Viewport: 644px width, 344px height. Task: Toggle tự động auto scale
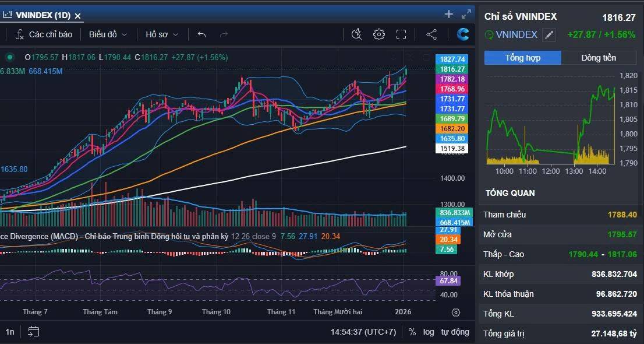point(455,332)
